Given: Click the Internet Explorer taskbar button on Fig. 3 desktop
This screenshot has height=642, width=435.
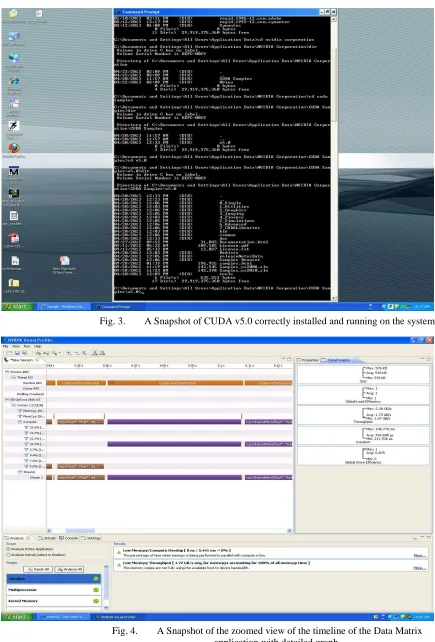Looking at the screenshot, I should (62, 306).
